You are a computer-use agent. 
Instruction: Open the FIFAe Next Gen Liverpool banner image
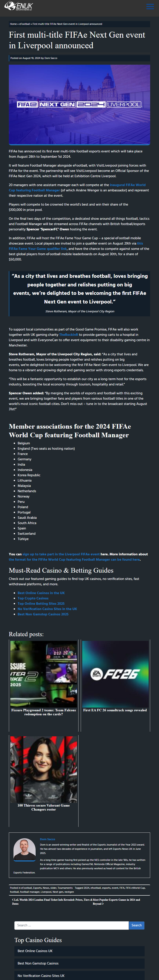(79, 105)
